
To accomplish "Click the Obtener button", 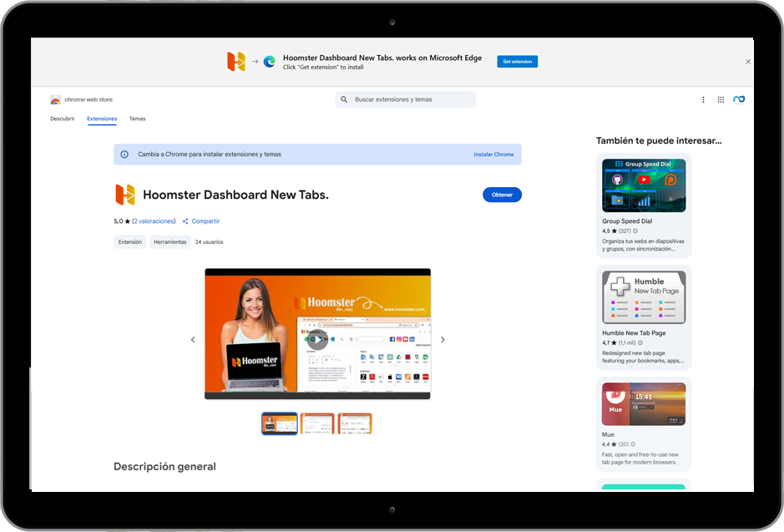I will (x=502, y=195).
